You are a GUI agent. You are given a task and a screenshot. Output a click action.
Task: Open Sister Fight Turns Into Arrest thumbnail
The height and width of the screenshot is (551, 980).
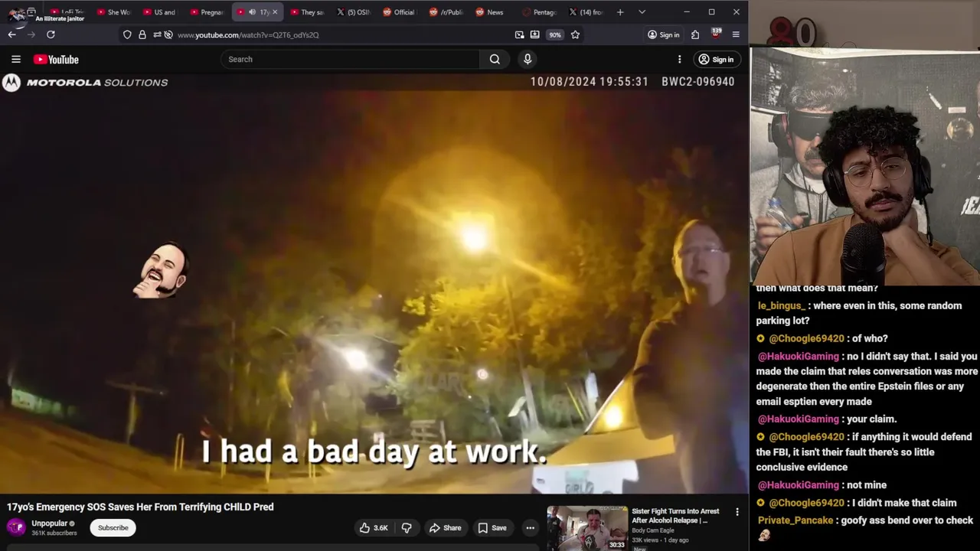click(587, 527)
